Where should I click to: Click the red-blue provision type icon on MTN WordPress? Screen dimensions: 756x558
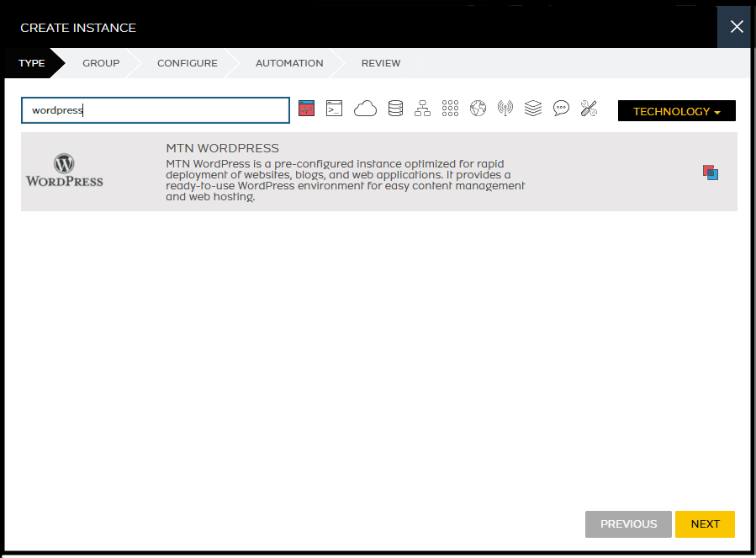point(711,173)
